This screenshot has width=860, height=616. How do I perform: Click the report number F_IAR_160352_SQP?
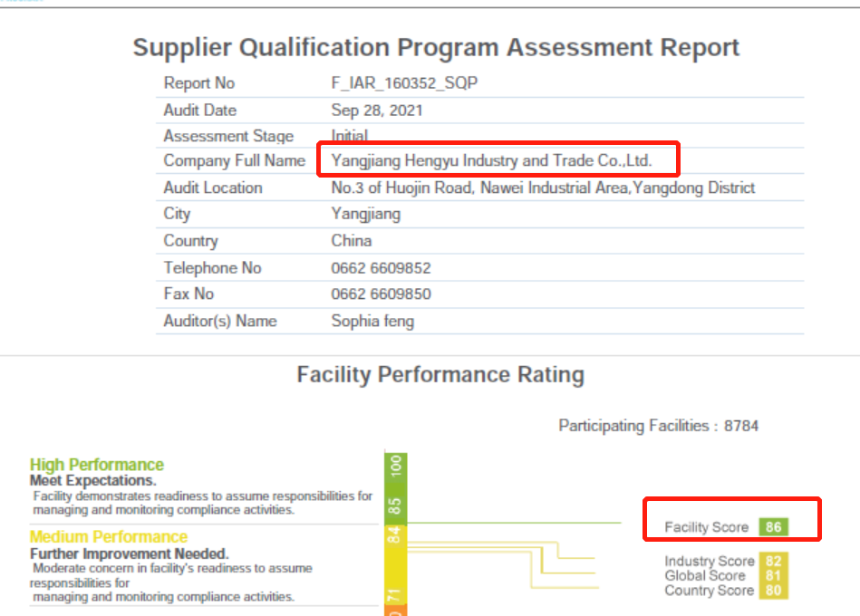[x=404, y=83]
